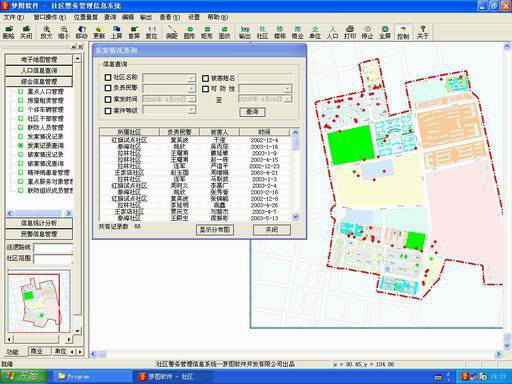The width and height of the screenshot is (512, 384).
Task: Open the 人口 population layer icon
Action: pos(332,32)
